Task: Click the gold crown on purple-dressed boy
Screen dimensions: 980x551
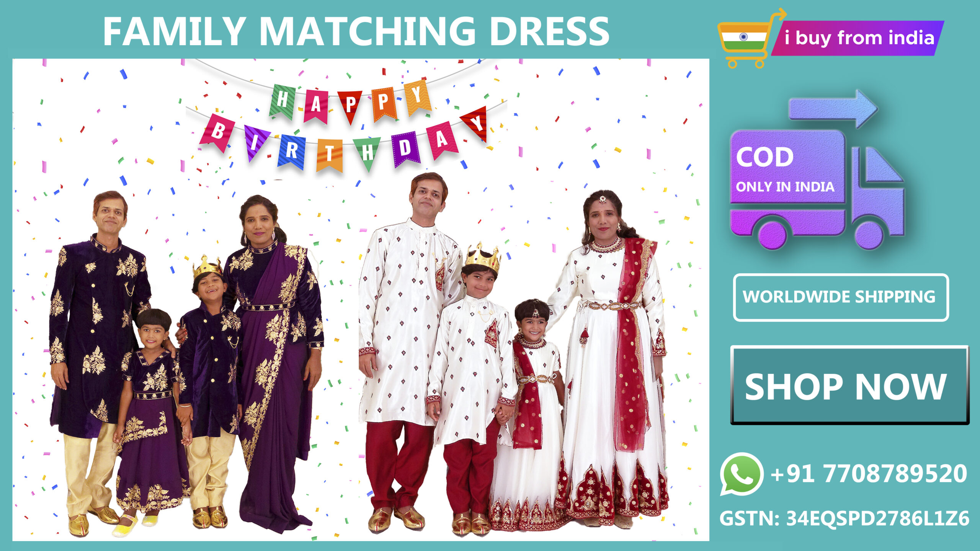Action: click(207, 266)
